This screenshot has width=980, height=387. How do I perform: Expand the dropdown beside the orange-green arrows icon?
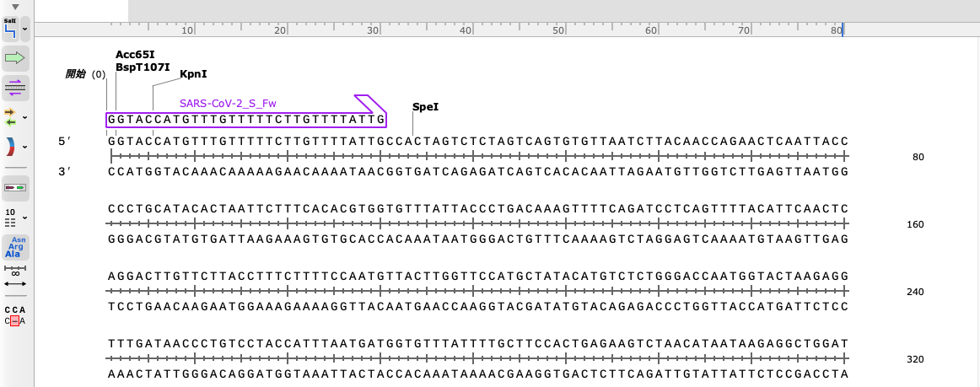click(25, 117)
